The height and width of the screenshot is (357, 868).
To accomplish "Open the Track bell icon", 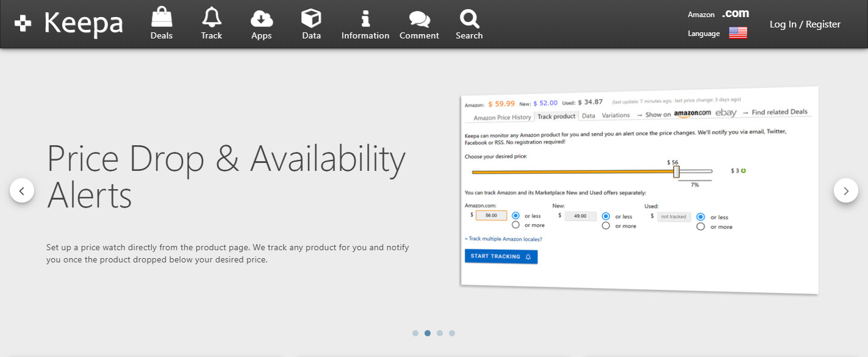I will point(212,18).
